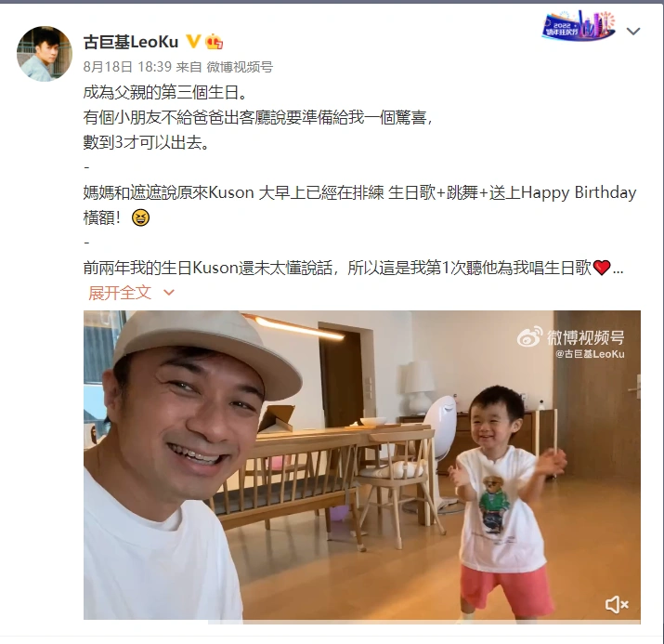Expand the post options chevron menu
The width and height of the screenshot is (664, 644).
pos(633,31)
